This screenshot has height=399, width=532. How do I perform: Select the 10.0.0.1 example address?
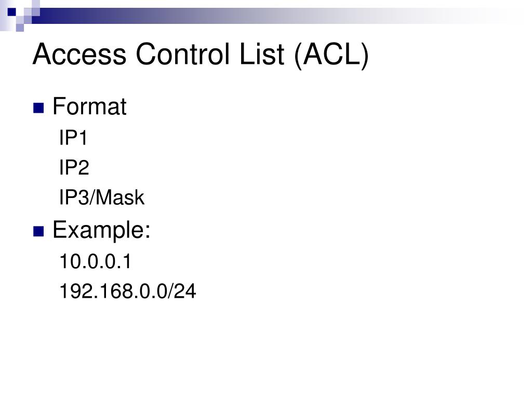click(x=95, y=262)
